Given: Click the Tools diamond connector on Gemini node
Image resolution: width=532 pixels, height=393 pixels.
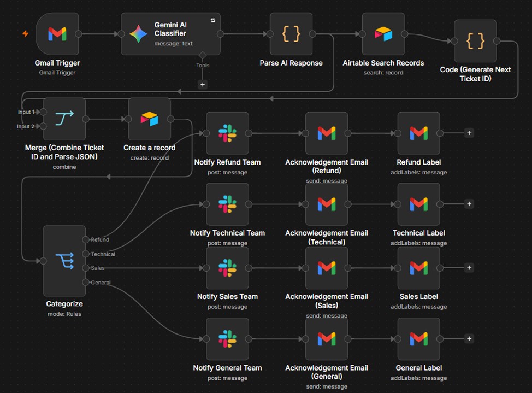Looking at the screenshot, I should (x=203, y=55).
